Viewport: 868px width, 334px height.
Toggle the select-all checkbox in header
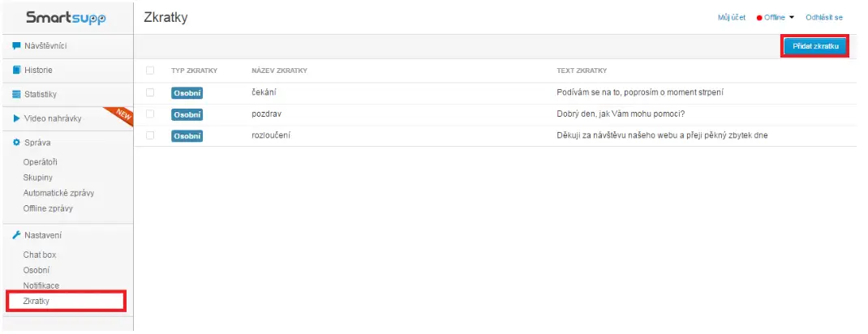[x=150, y=71]
